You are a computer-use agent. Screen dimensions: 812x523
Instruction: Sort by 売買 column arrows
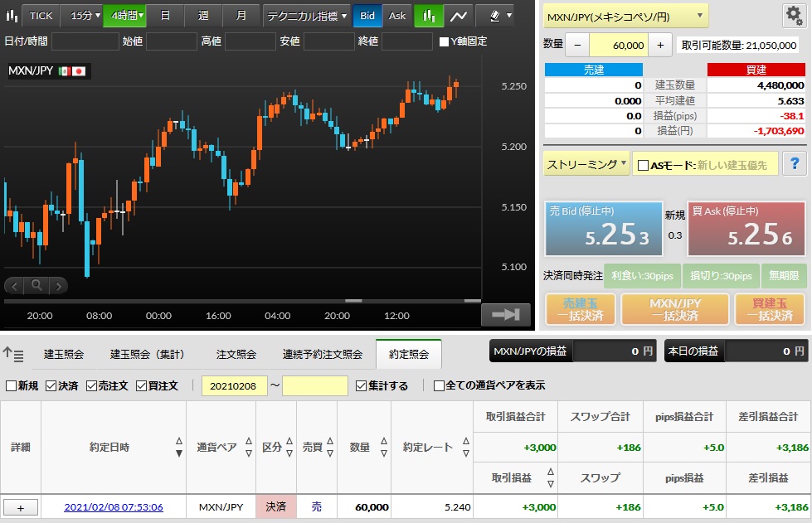pyautogui.click(x=330, y=447)
